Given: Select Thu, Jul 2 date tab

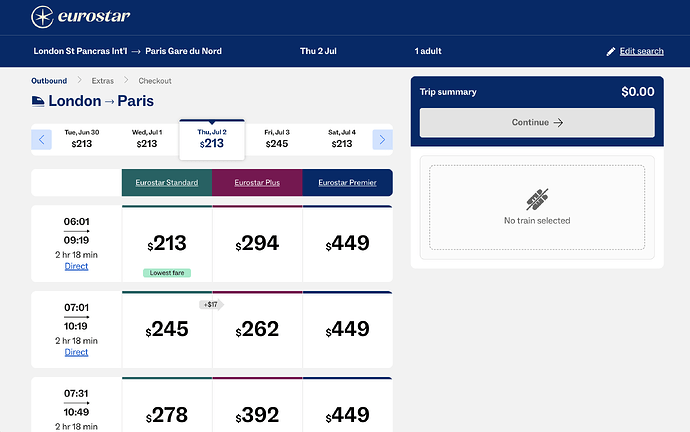Looking at the screenshot, I should 212,139.
